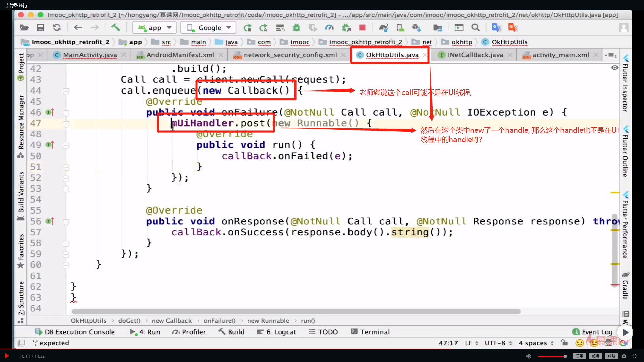Play the video with the bottom-left play button

[6, 356]
